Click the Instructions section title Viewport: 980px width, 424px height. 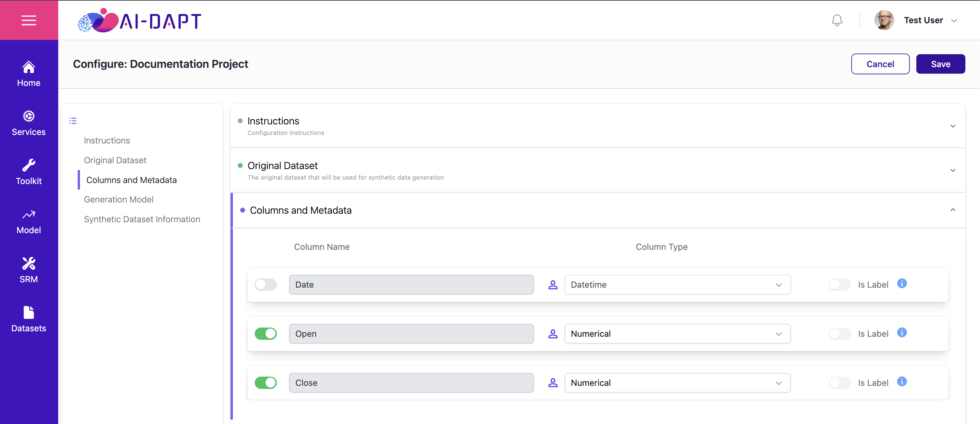(x=273, y=121)
